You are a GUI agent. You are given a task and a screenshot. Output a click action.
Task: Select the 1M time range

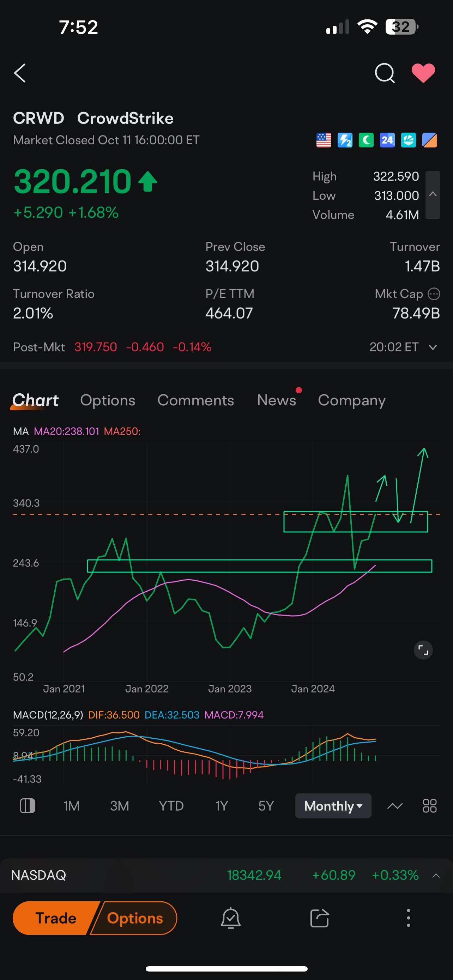tap(72, 806)
